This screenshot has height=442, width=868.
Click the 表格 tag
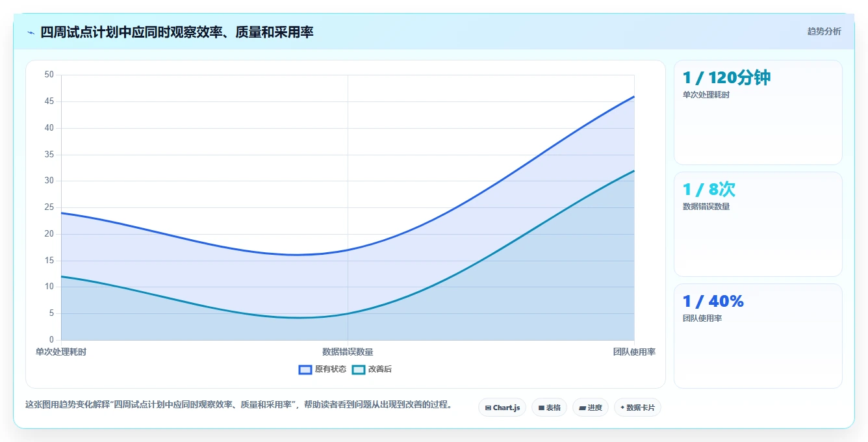point(549,408)
